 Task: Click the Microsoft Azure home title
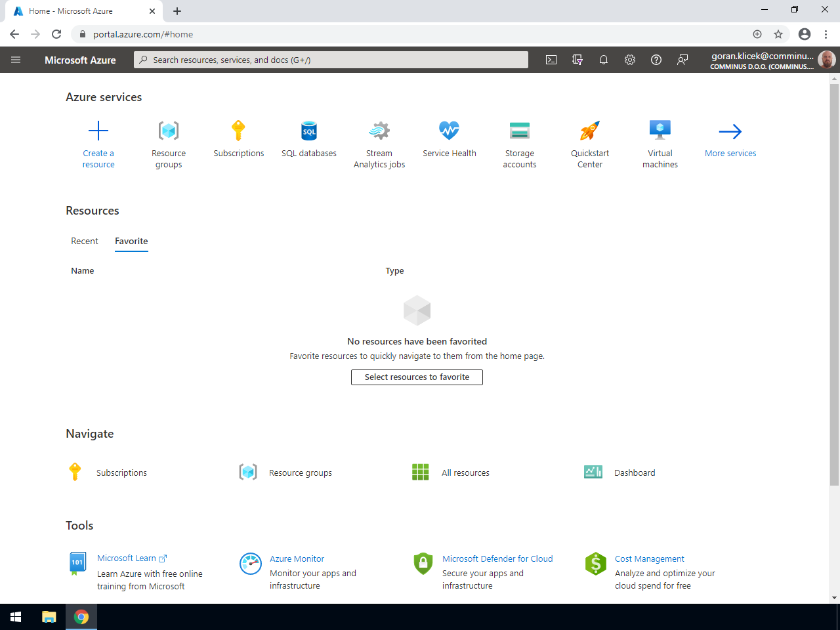(80, 60)
